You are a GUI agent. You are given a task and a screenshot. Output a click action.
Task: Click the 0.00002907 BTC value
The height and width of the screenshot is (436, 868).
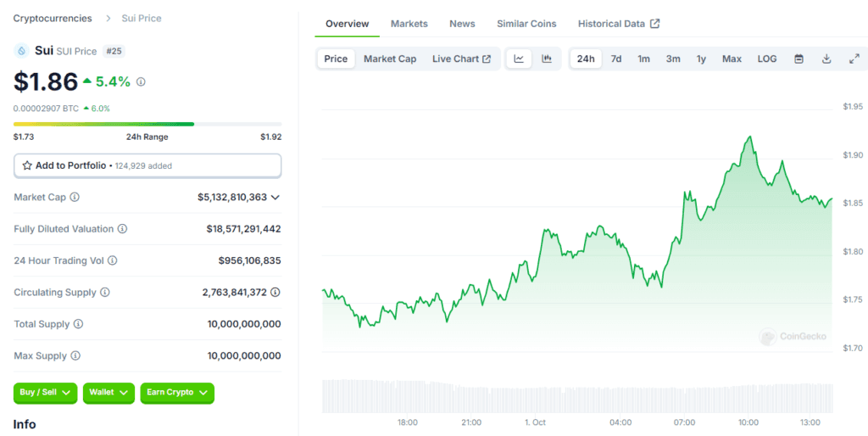tap(46, 109)
